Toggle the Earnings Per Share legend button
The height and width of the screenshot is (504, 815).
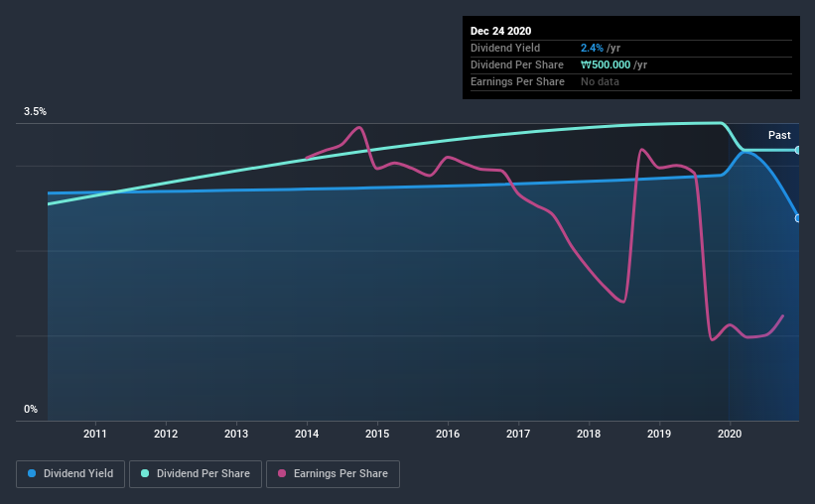pos(334,474)
